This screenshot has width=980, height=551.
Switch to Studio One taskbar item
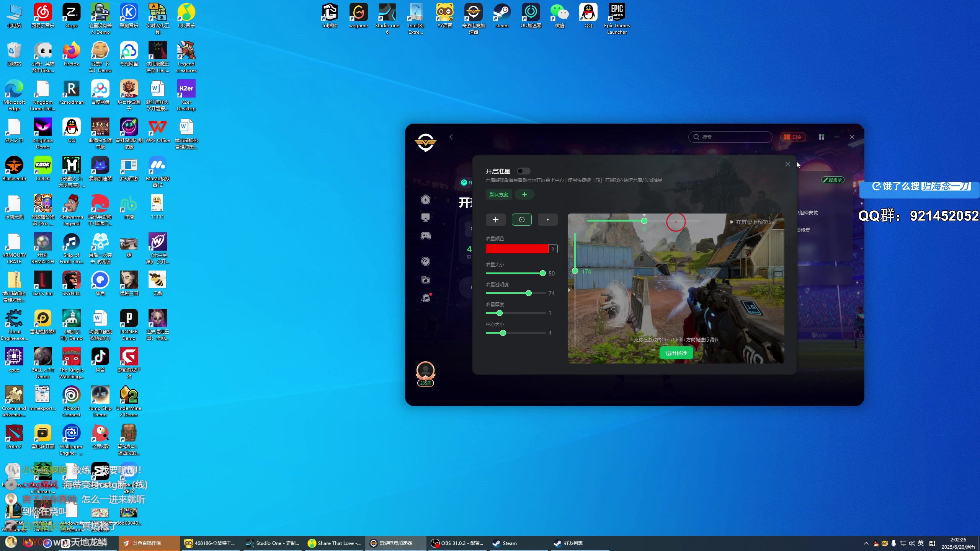[273, 543]
